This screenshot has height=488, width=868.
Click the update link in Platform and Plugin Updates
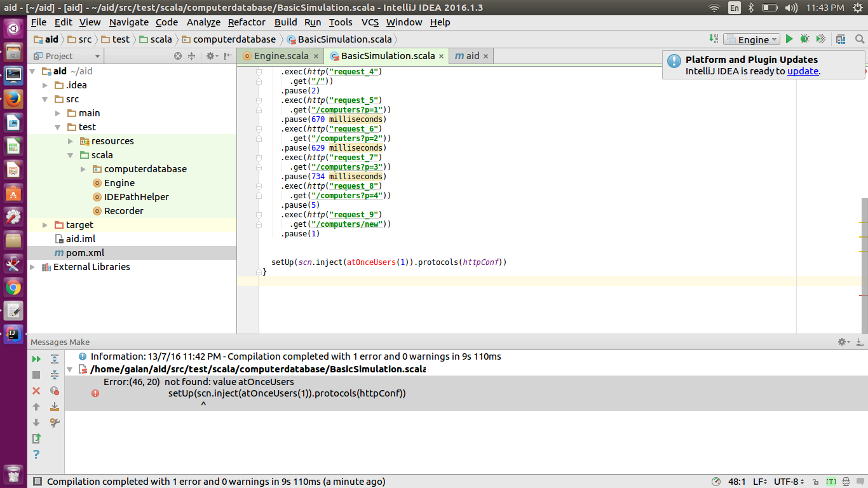802,71
